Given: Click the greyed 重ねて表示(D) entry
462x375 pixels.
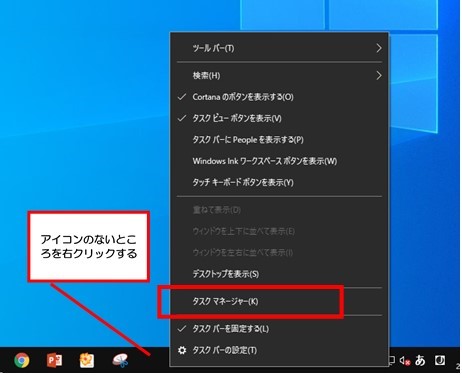Looking at the screenshot, I should [x=279, y=210].
